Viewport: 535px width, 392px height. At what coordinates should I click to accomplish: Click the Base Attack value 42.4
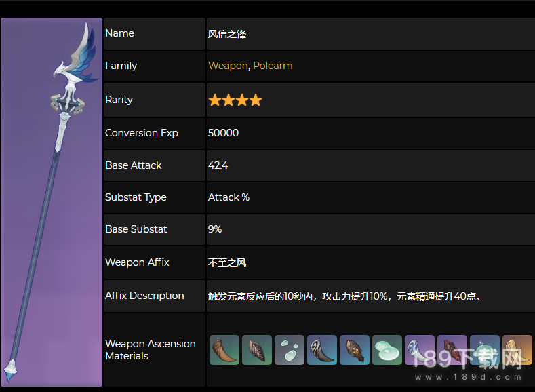218,165
